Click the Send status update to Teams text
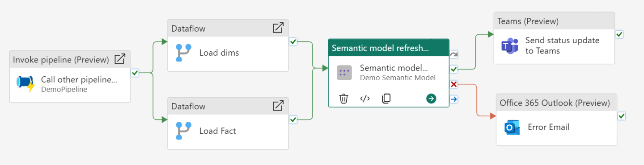This screenshot has width=644, height=165. coord(562,45)
